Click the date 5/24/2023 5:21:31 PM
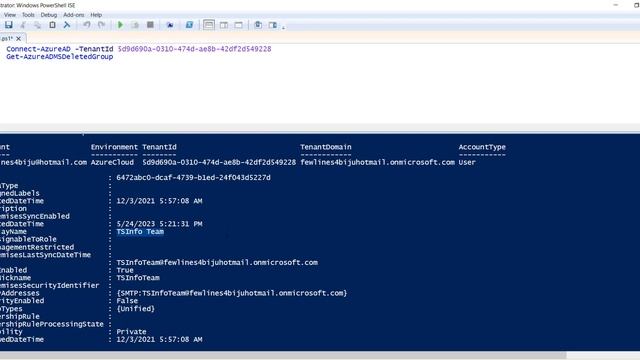The height and width of the screenshot is (360, 640). point(159,224)
